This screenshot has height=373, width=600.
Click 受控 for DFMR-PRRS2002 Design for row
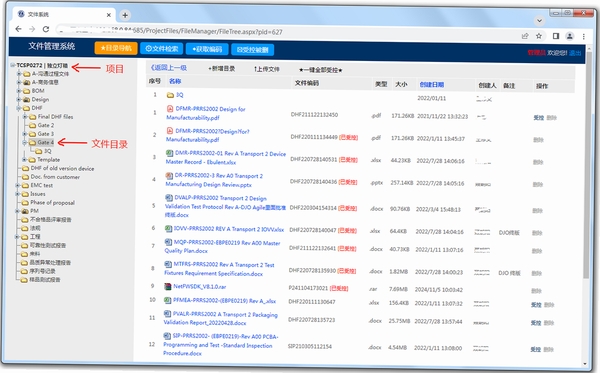pos(539,118)
